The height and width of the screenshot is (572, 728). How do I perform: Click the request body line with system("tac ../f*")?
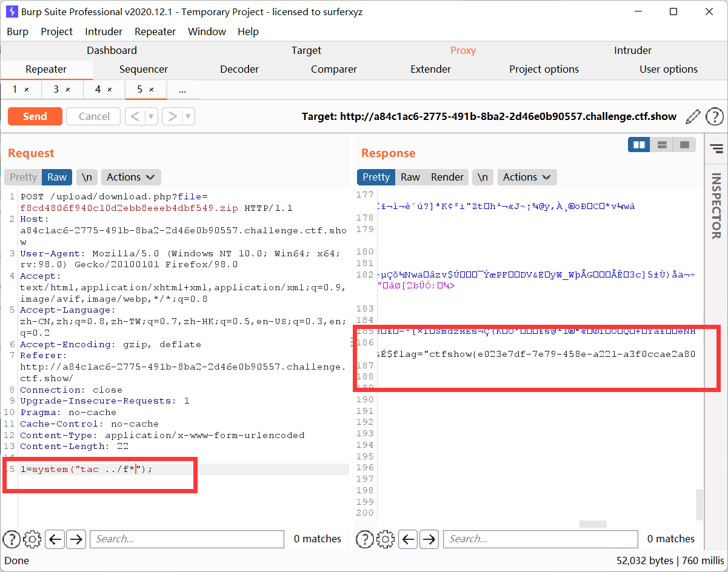(86, 469)
